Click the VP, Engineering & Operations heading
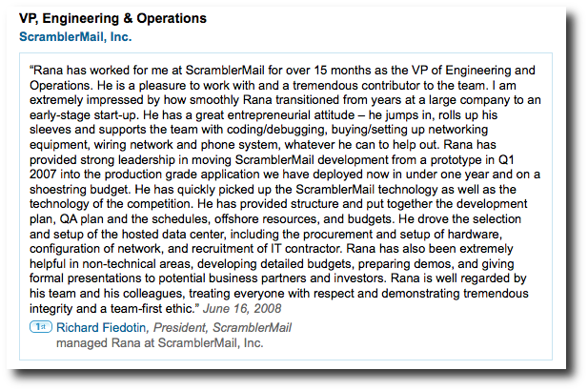This screenshot has width=588, height=391. pyautogui.click(x=112, y=18)
